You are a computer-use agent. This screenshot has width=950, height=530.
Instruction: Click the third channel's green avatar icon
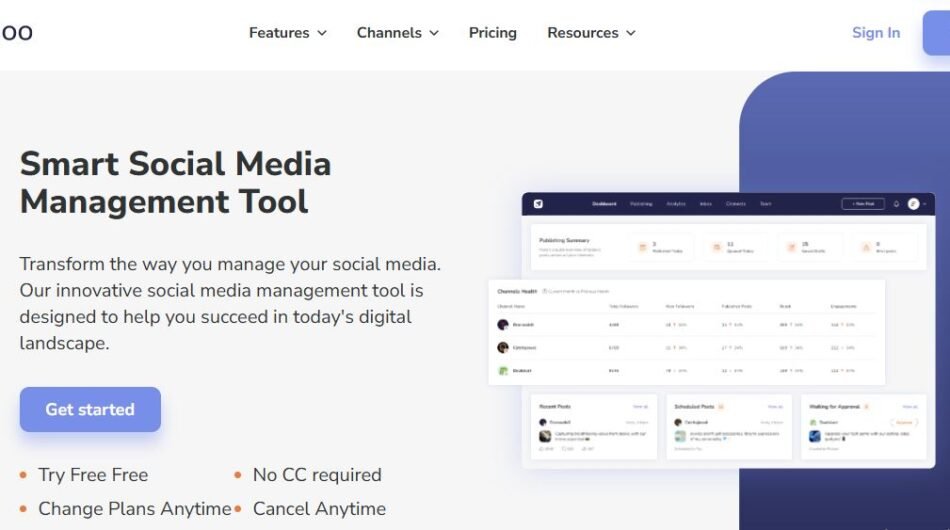click(x=503, y=370)
